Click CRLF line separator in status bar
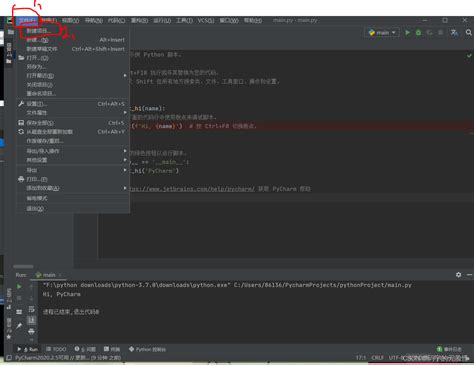The width and height of the screenshot is (474, 365). pyautogui.click(x=377, y=358)
